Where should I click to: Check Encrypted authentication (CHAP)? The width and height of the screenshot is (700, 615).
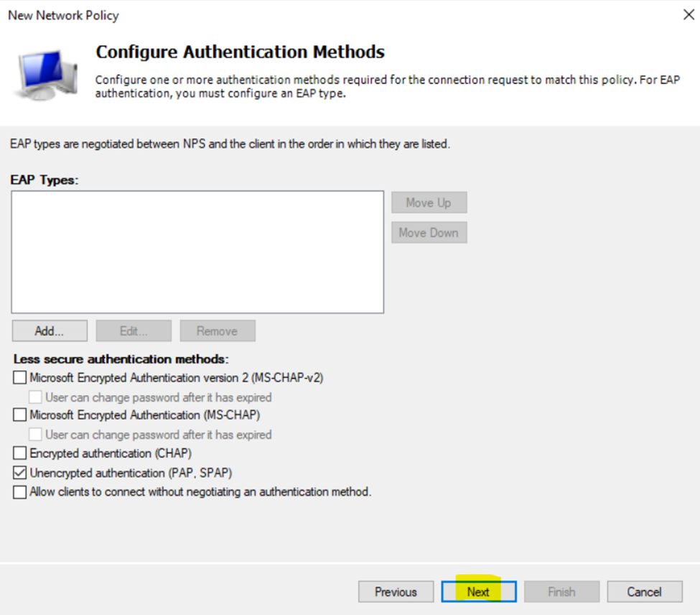[x=19, y=453]
